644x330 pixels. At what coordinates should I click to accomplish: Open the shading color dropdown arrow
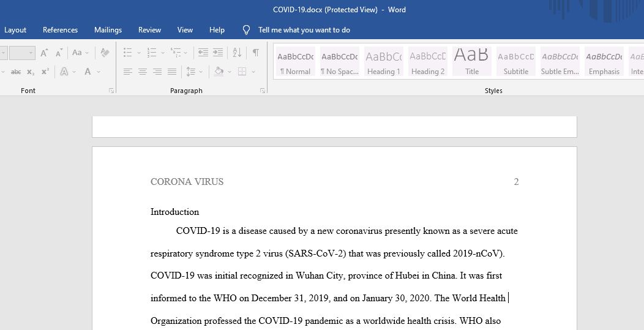point(230,72)
